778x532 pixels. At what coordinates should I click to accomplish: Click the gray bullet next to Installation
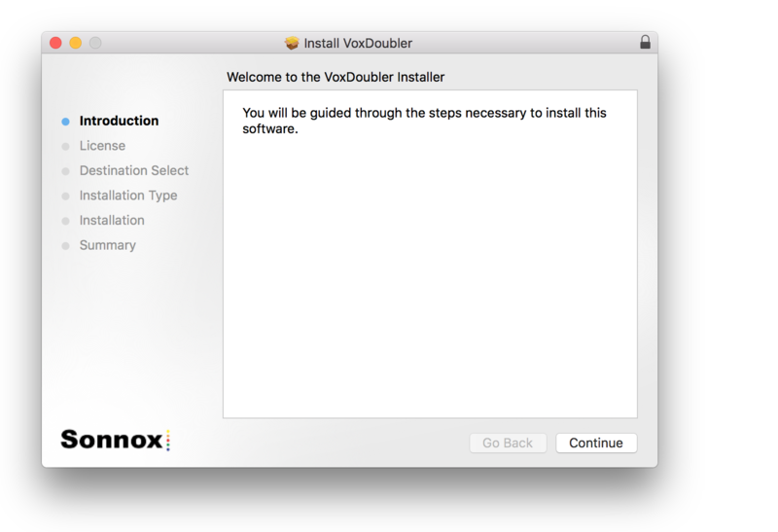tap(65, 221)
